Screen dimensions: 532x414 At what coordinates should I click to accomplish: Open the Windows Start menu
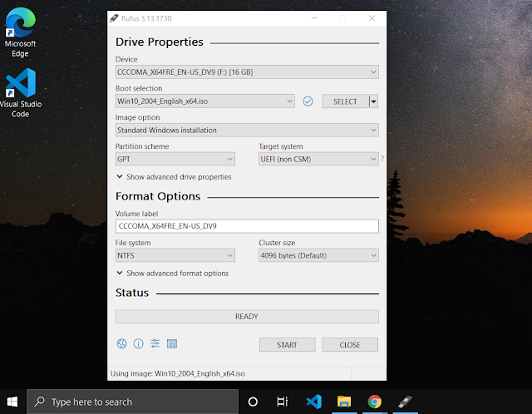pos(12,402)
